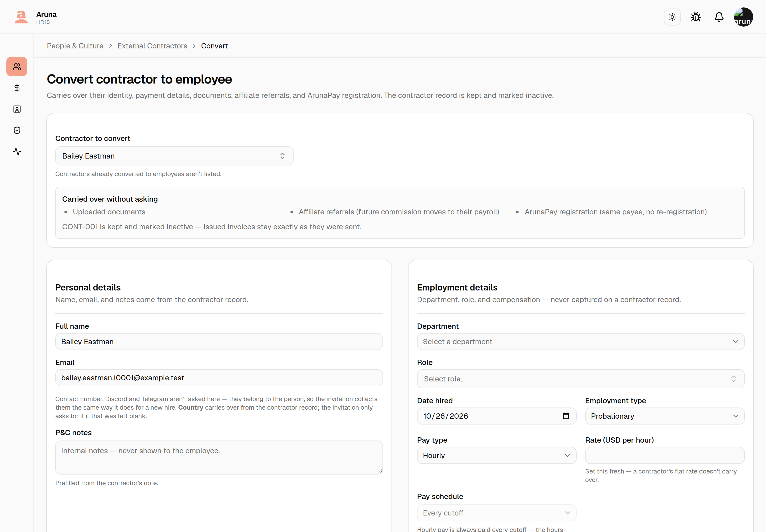Open the bug report icon
The image size is (766, 532).
click(696, 17)
